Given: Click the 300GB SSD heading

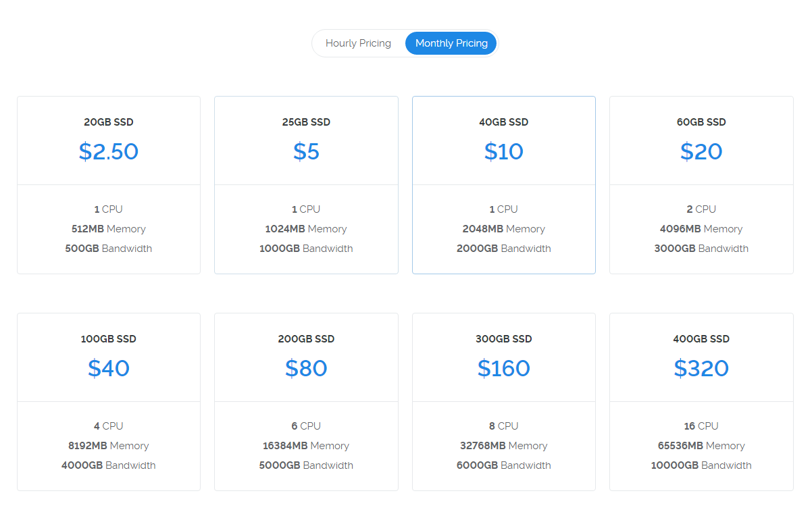Looking at the screenshot, I should pyautogui.click(x=504, y=339).
